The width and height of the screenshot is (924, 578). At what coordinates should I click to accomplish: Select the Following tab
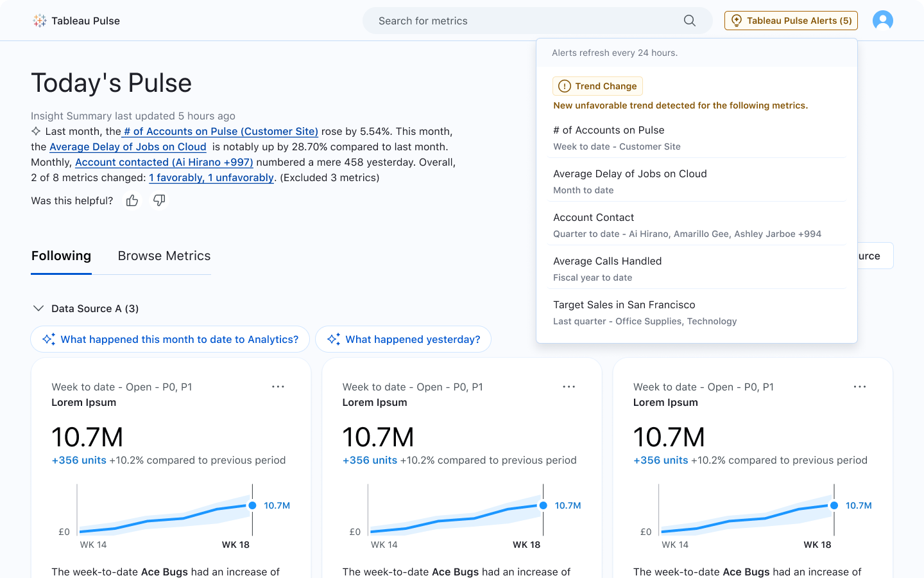click(61, 256)
